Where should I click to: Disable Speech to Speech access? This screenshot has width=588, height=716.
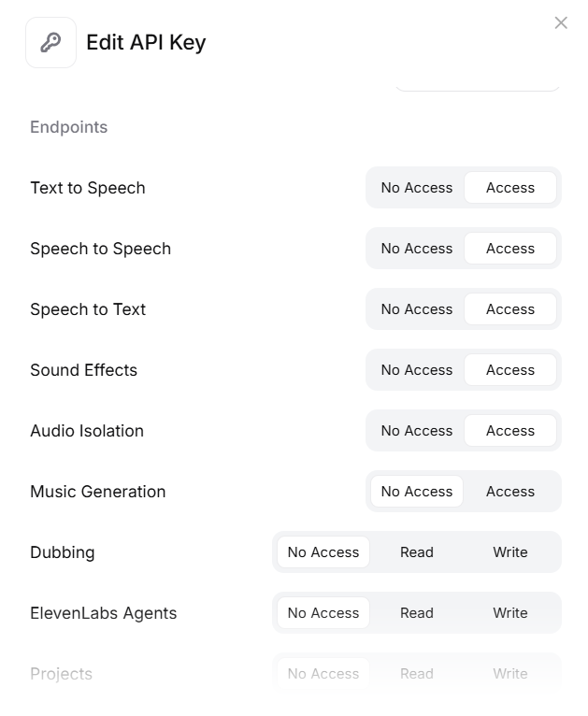(416, 249)
